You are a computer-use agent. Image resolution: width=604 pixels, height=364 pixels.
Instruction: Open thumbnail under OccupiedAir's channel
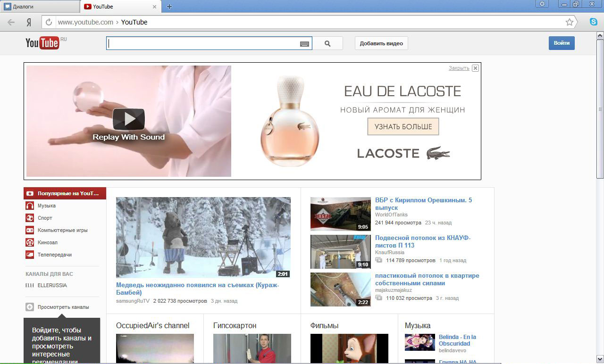pos(155,348)
